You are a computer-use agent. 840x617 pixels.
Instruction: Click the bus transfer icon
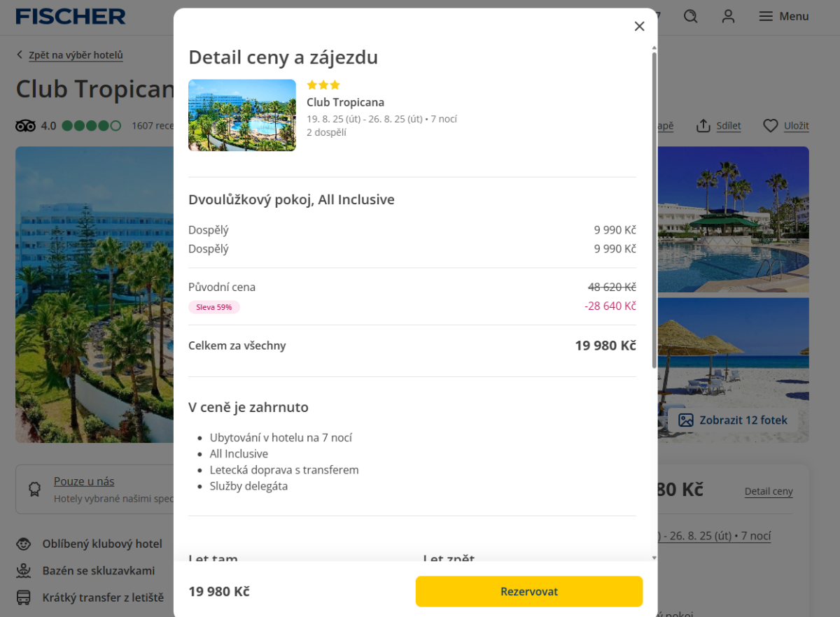click(24, 597)
